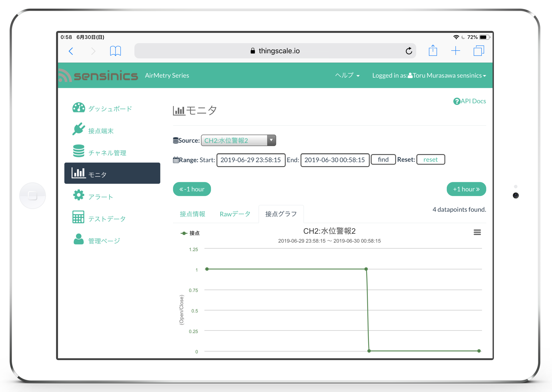The height and width of the screenshot is (392, 552).
Task: Switch to the 接点情報 tab
Action: [192, 214]
